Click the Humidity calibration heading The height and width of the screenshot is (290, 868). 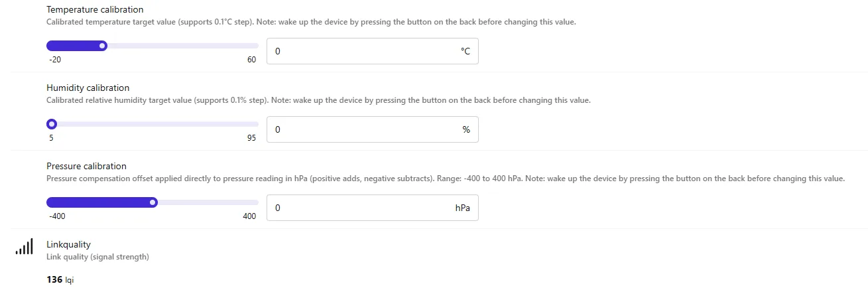tap(88, 88)
